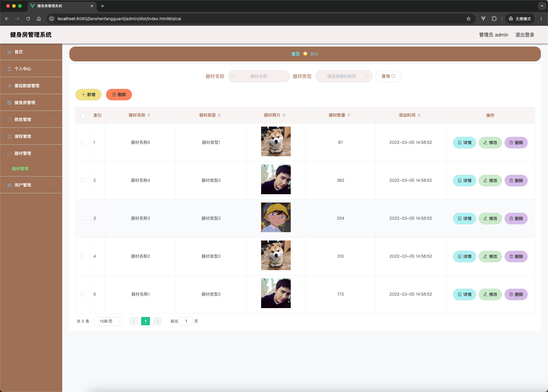Click the compass icon beside 教练管理
The height and width of the screenshot is (392, 548).
[9, 120]
